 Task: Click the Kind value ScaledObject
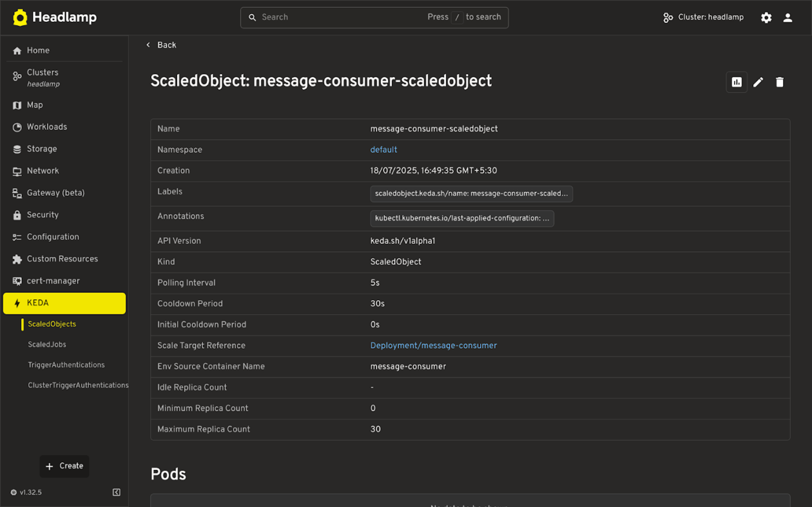(x=396, y=262)
